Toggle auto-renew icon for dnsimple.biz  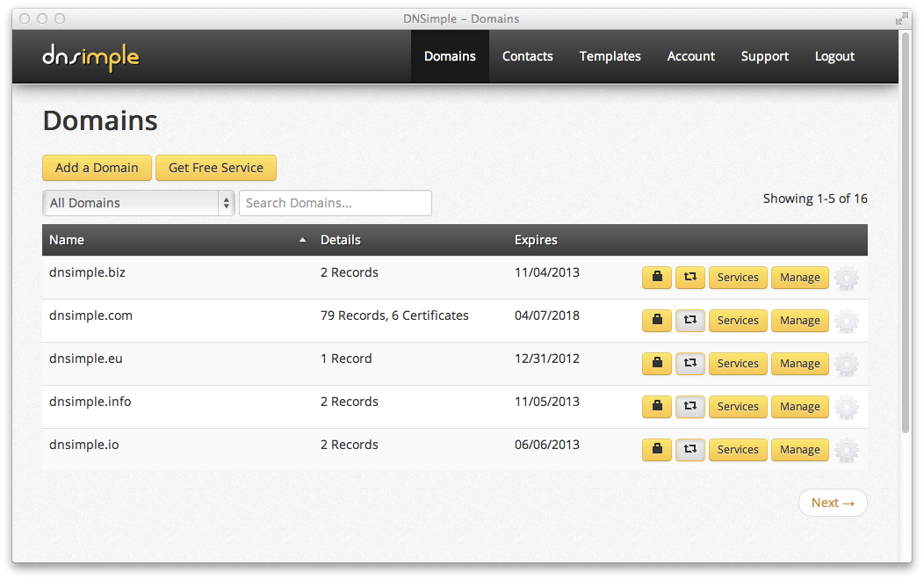(690, 277)
